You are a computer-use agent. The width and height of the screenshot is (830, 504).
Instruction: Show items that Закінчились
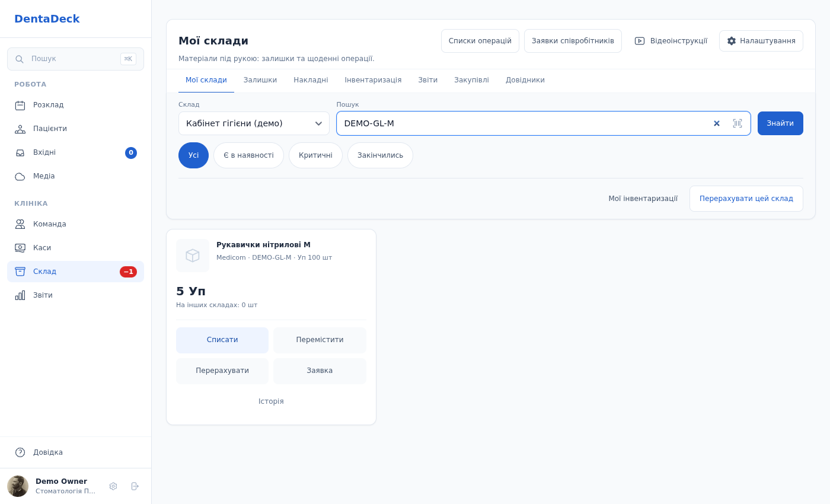380,155
